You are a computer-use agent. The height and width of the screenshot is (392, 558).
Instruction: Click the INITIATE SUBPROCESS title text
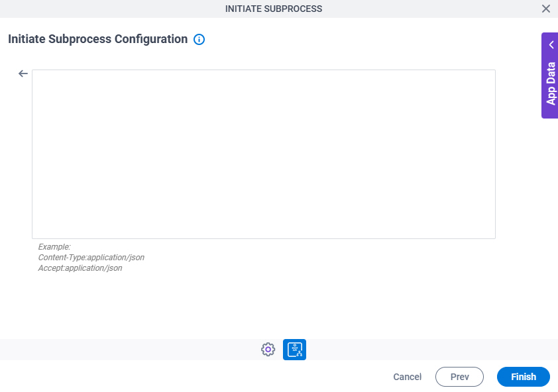coord(274,9)
